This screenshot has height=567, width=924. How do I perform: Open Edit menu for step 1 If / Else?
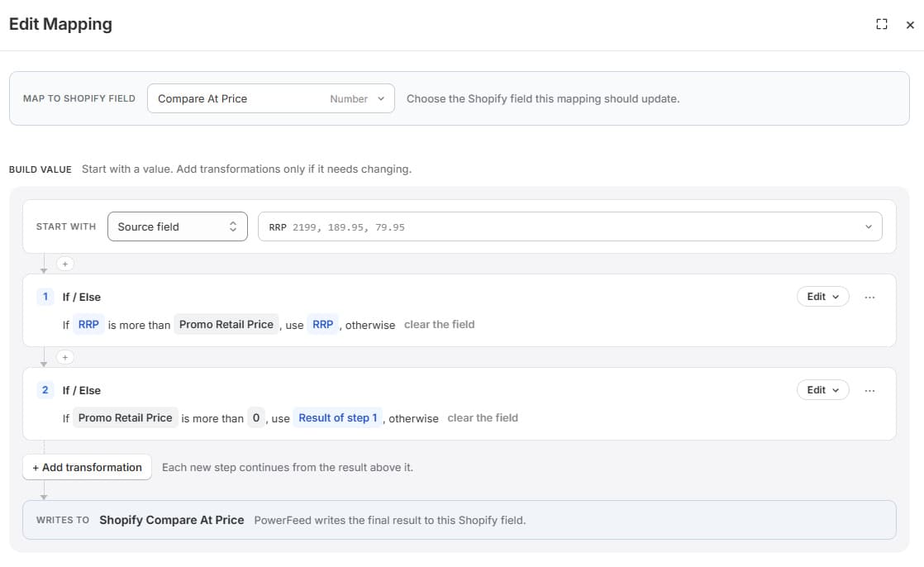pos(822,297)
